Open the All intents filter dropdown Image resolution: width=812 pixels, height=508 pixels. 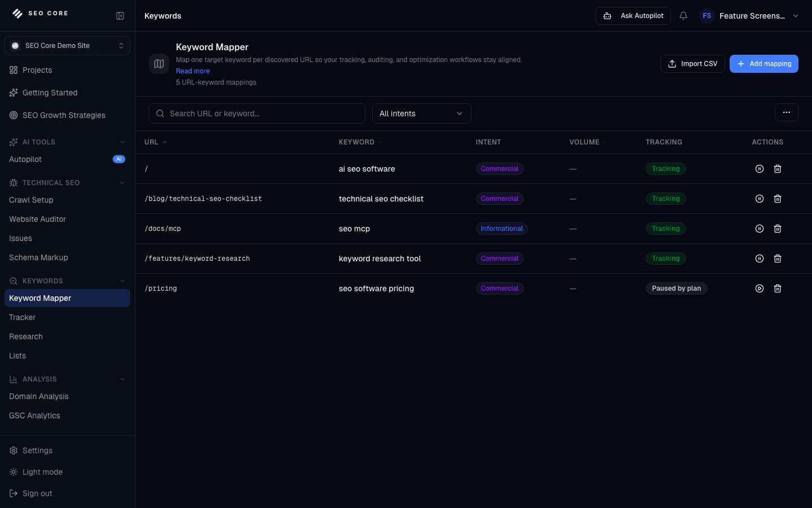422,113
